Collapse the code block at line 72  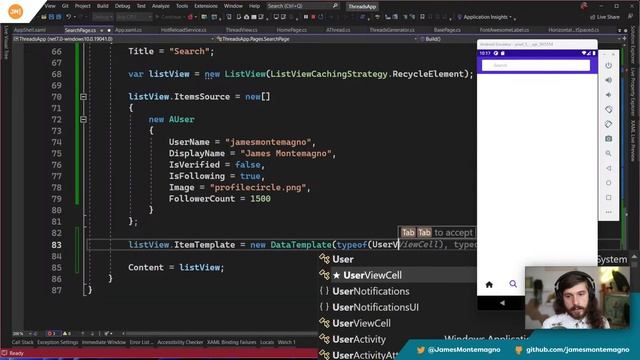tap(83, 120)
